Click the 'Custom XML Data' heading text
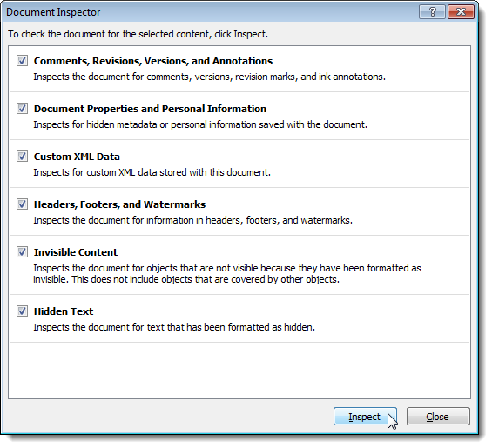The width and height of the screenshot is (492, 448). click(77, 157)
